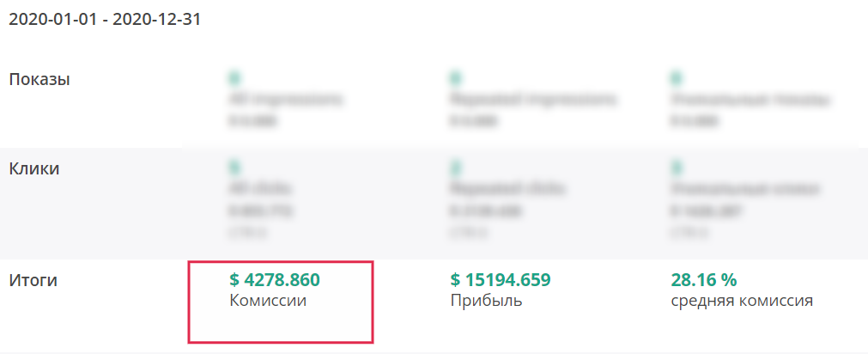
Task: Select the Итоги row label
Action: pos(33,280)
